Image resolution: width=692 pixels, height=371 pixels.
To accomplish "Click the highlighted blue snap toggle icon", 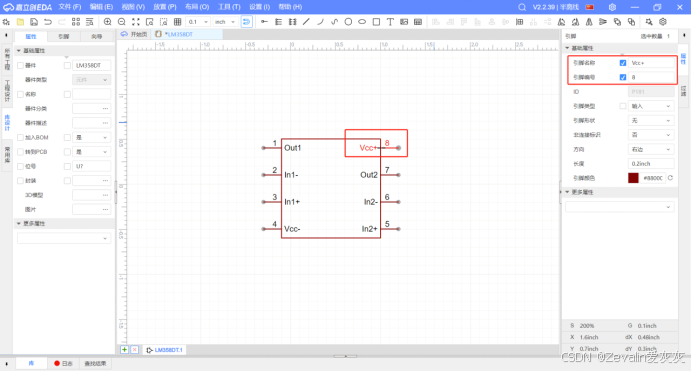I will click(247, 22).
